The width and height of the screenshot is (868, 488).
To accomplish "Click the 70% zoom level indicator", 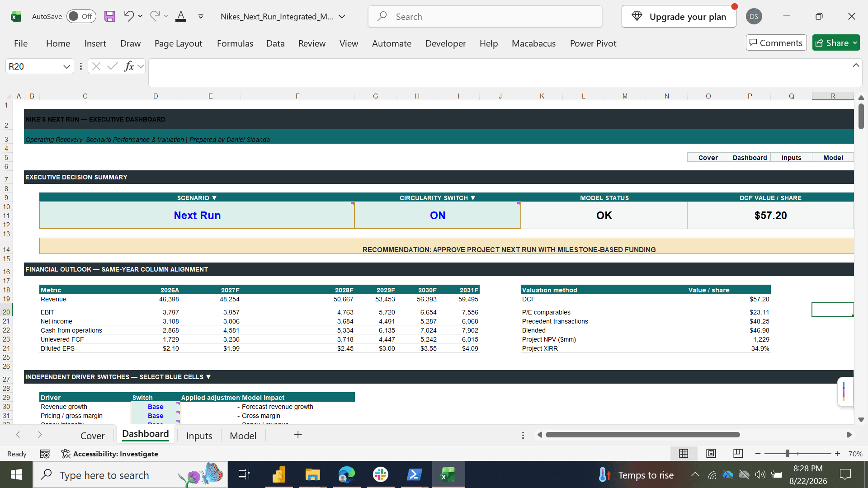I will pos(855,454).
